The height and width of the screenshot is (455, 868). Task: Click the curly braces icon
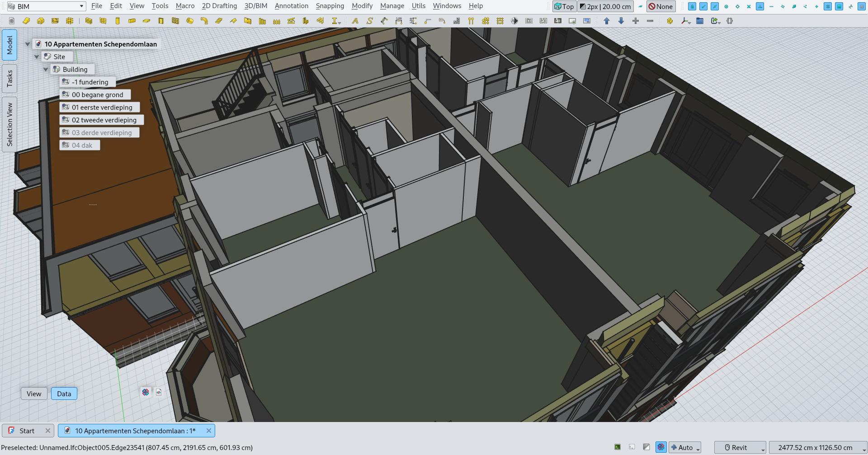pos(730,21)
